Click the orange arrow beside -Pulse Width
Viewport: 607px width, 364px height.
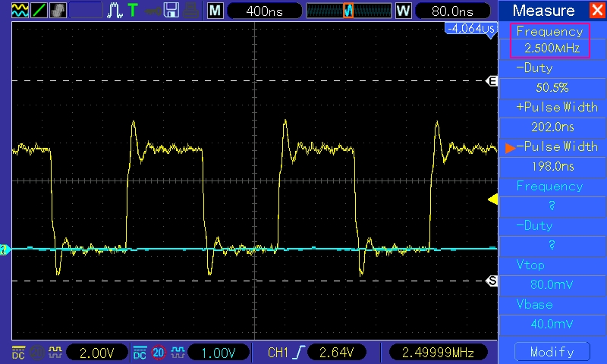[510, 148]
